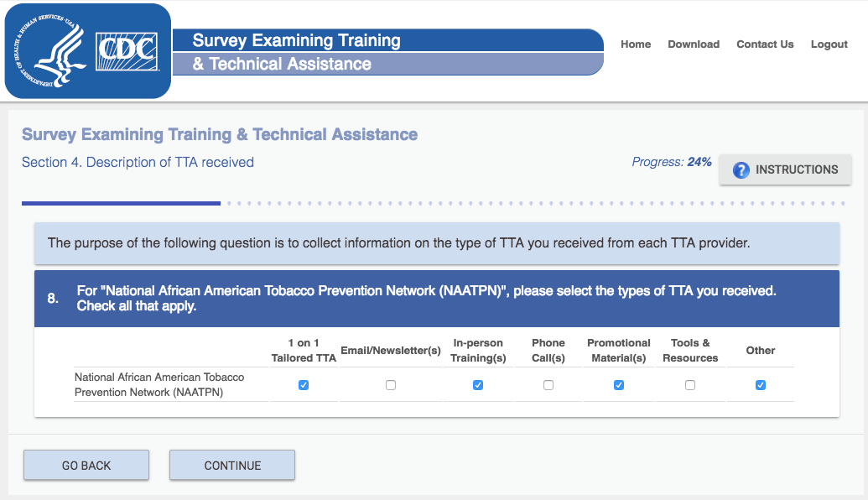Open the Download menu link
This screenshot has width=868, height=500.
click(694, 44)
